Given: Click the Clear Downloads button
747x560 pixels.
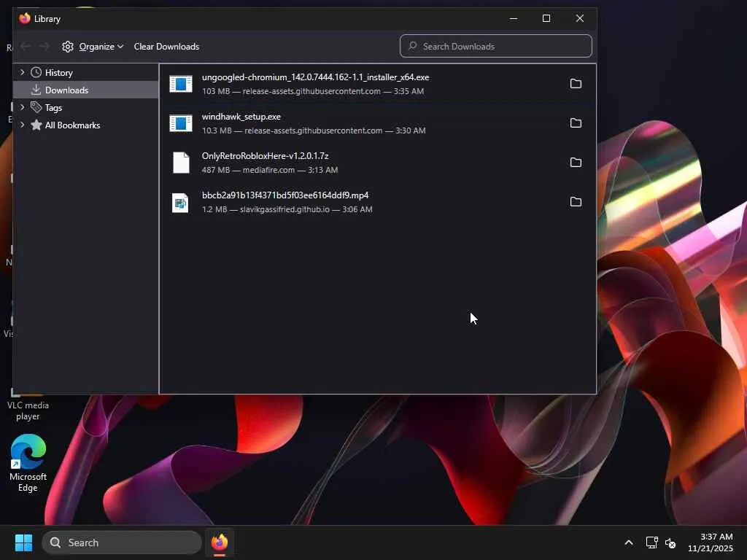Looking at the screenshot, I should [x=166, y=46].
